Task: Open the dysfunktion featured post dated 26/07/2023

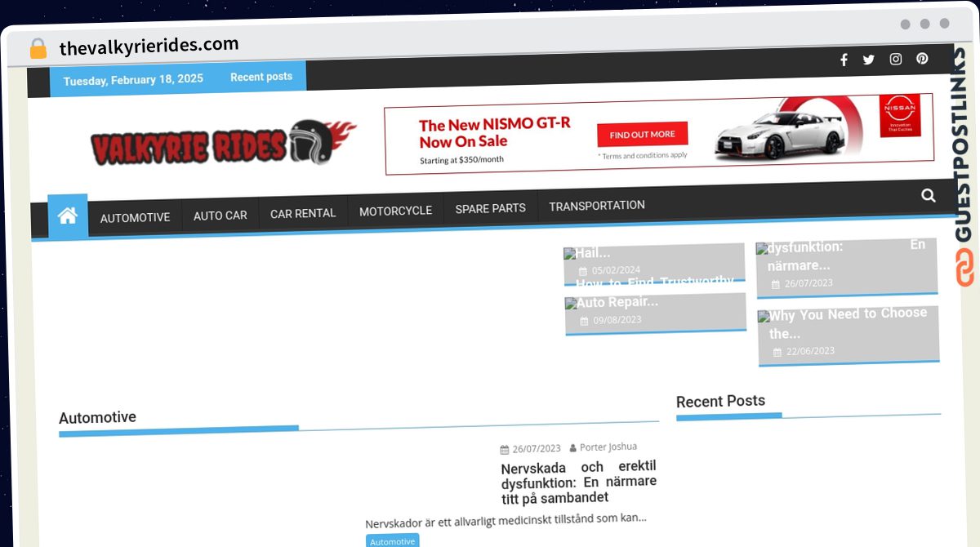Action: pos(847,267)
